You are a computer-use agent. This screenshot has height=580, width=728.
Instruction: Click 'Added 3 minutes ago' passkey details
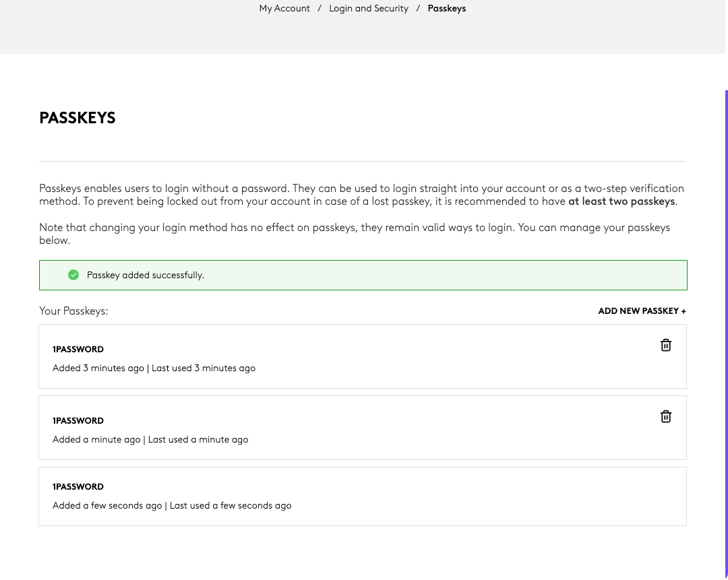coord(154,368)
